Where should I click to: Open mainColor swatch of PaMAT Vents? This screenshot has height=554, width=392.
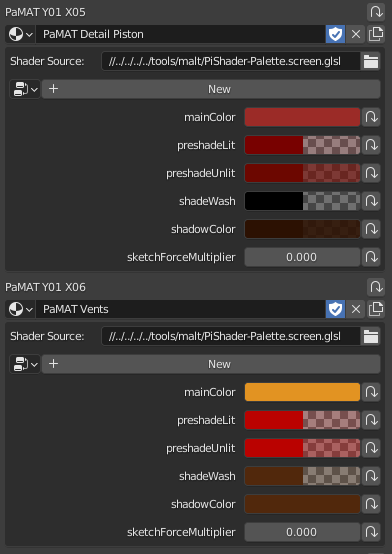tap(302, 392)
